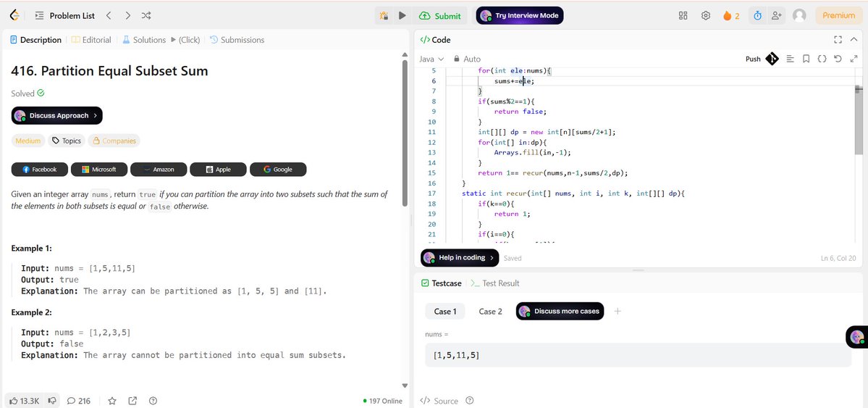Expand the Topics tag

[x=67, y=141]
